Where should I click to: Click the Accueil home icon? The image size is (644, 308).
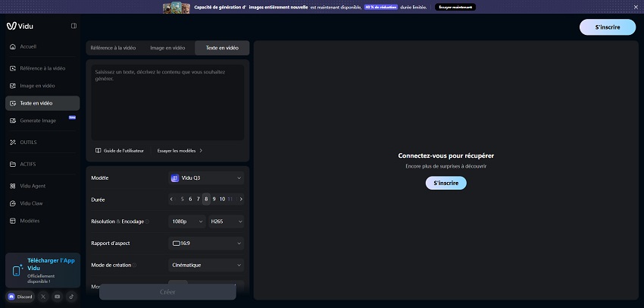13,46
